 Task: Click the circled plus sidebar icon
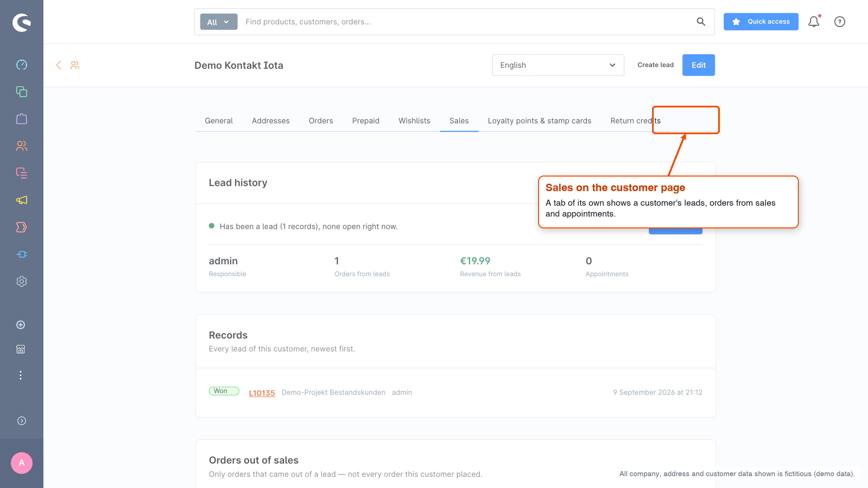(x=21, y=325)
